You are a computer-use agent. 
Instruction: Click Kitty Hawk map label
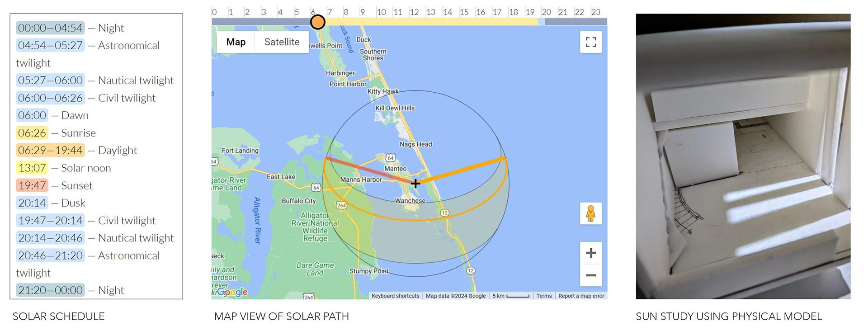(383, 91)
